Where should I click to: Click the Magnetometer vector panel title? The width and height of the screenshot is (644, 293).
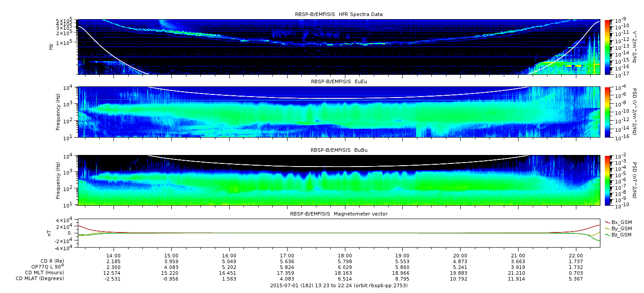(x=338, y=214)
